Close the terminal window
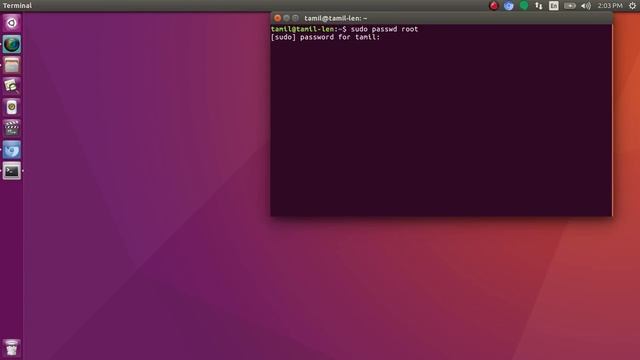 click(278, 18)
